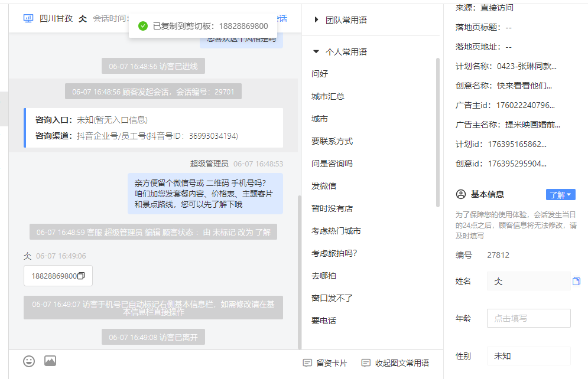Copy the customer name with the 姓名 field's copy icon
Viewport: 588px width, 379px height.
pyautogui.click(x=576, y=281)
